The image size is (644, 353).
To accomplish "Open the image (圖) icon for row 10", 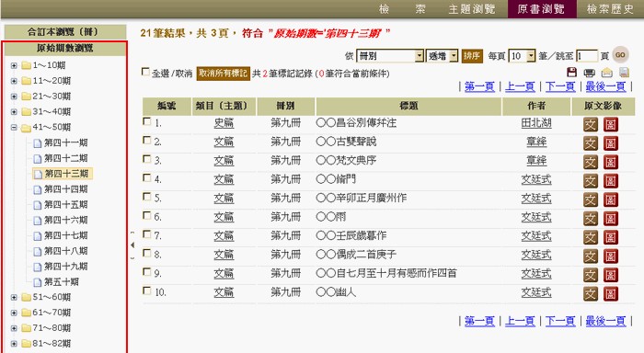I will 611,294.
